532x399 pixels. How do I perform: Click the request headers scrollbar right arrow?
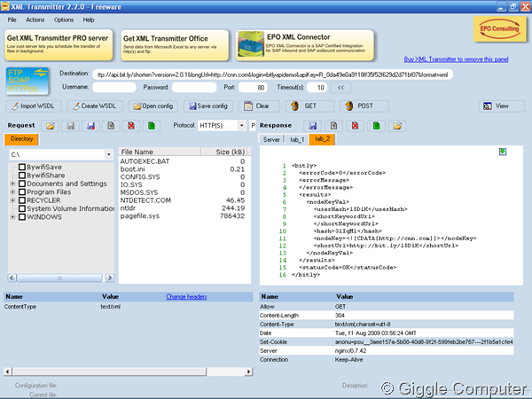point(248,372)
